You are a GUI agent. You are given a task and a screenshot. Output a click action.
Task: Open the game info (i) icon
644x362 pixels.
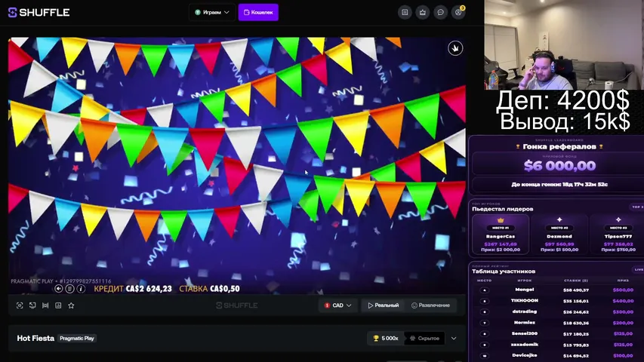(x=81, y=289)
